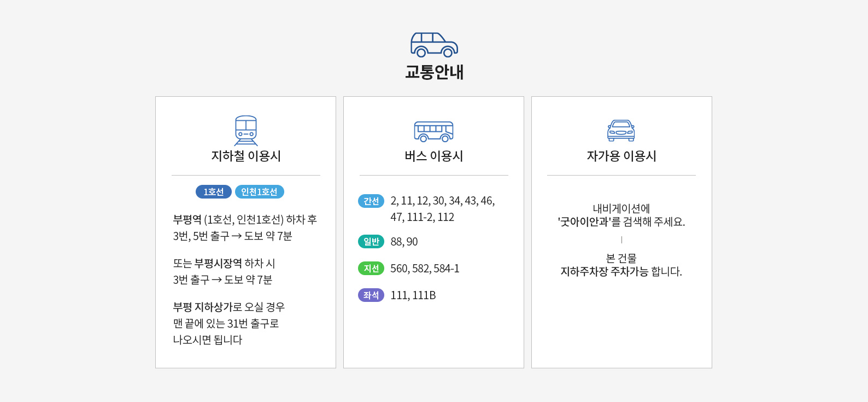The image size is (868, 402).
Task: Click the 560, 582, 584-1 bus numbers
Action: [425, 269]
